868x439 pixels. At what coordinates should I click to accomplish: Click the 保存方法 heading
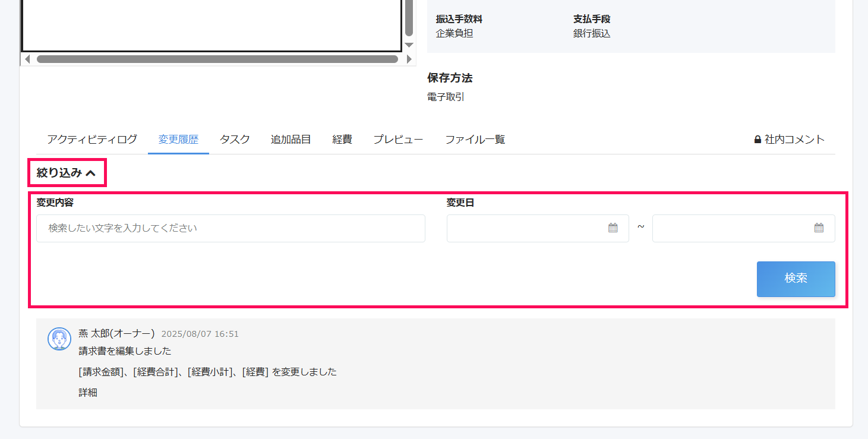(450, 78)
